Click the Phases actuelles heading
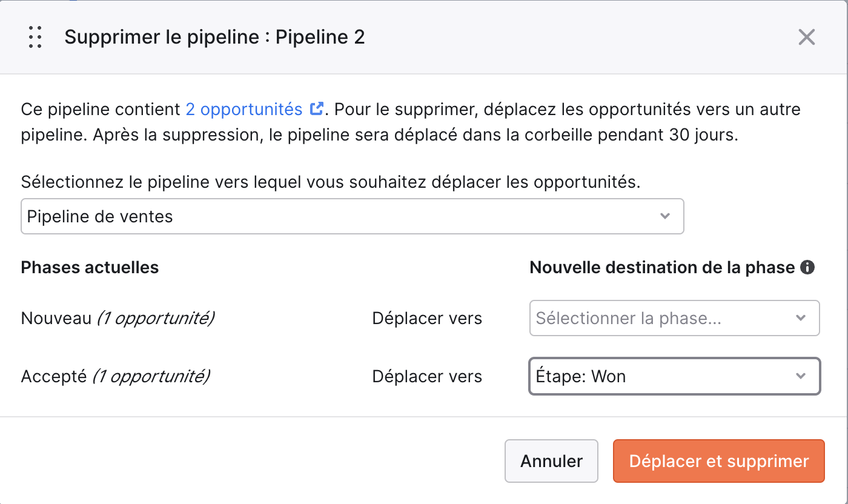 coord(90,267)
